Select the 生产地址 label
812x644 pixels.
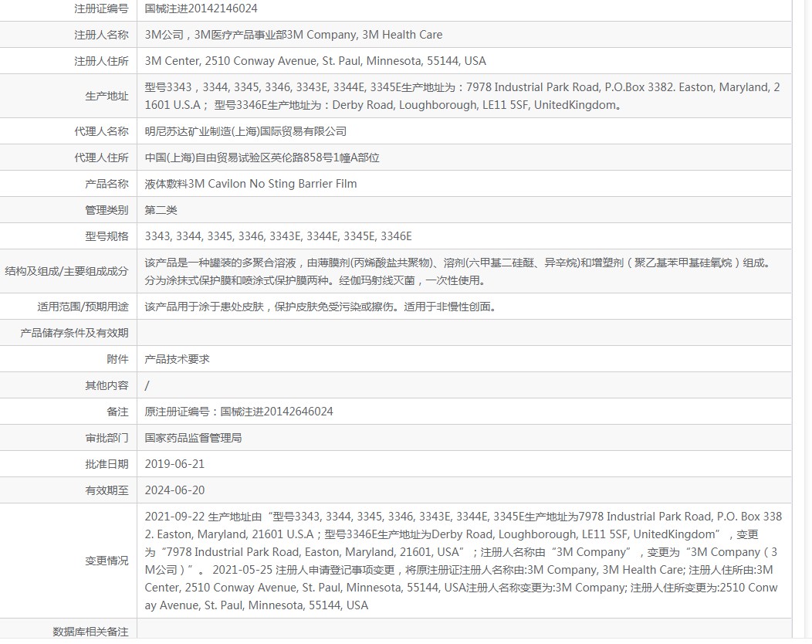(x=107, y=96)
